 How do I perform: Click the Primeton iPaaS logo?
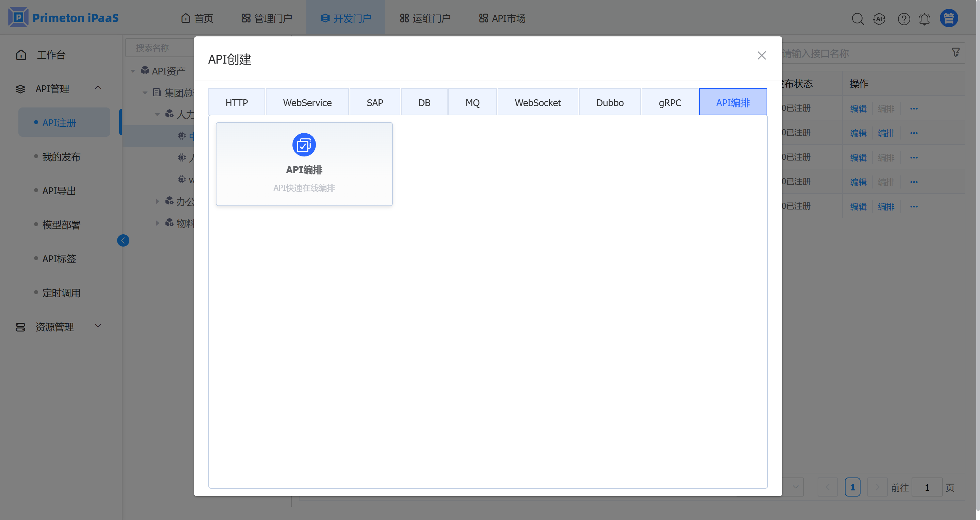[x=64, y=17]
